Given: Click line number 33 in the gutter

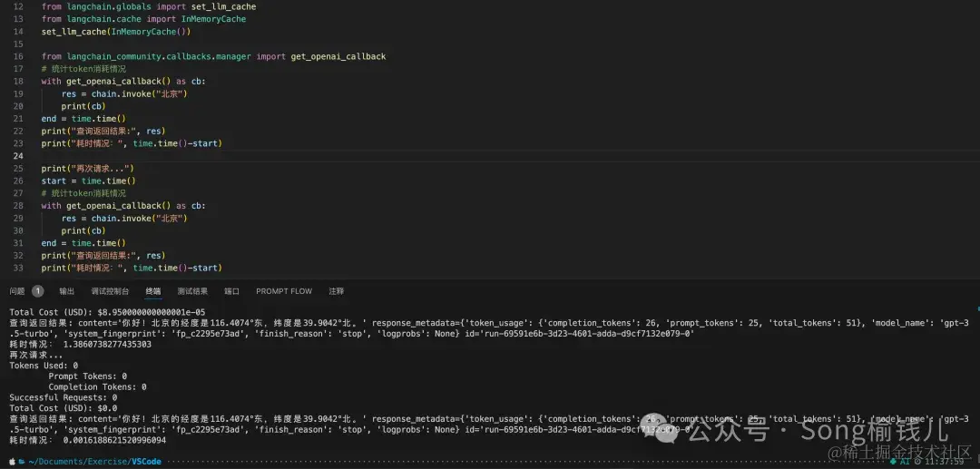Looking at the screenshot, I should pos(17,268).
